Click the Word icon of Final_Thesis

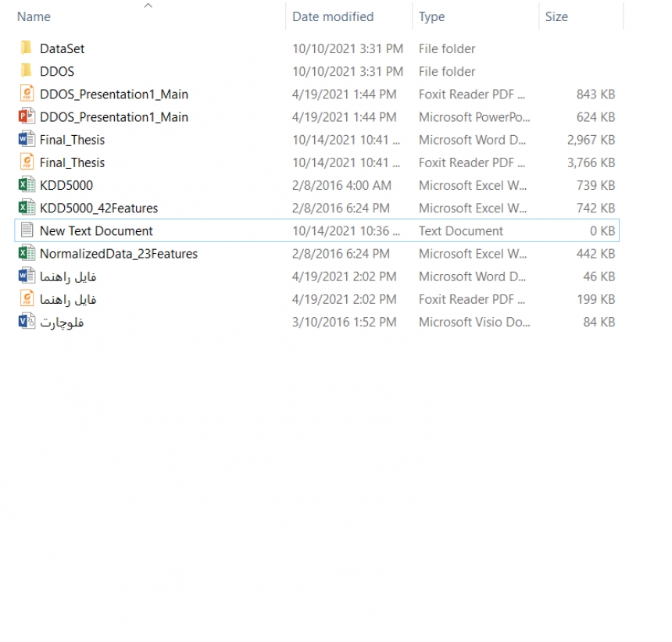point(27,139)
